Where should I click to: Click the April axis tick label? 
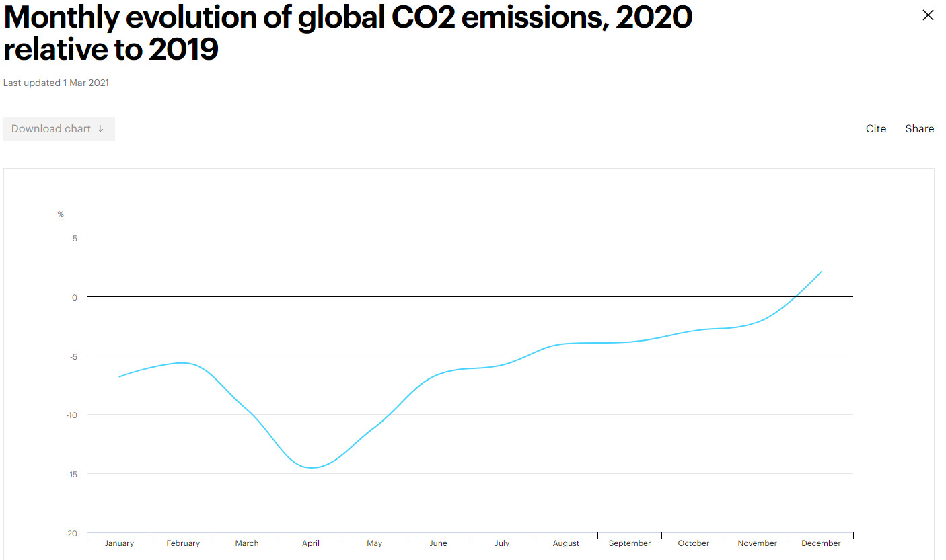coord(310,543)
